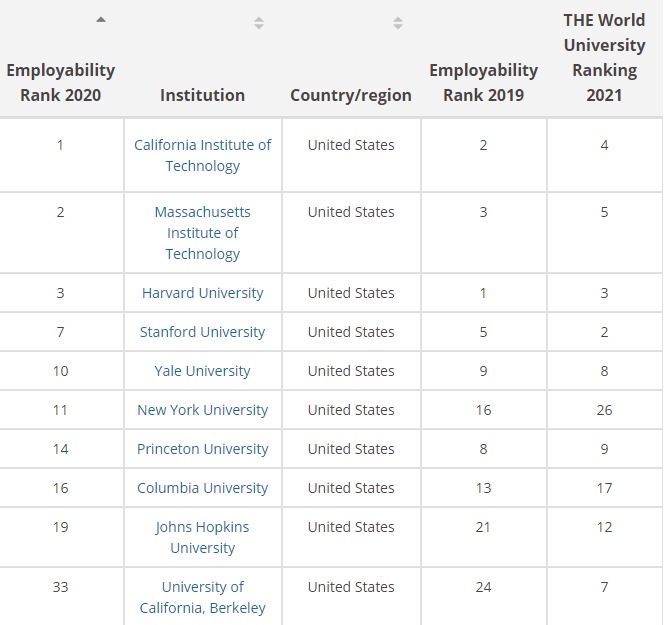Select 2019 rank 24 in Berkeley row

(484, 587)
